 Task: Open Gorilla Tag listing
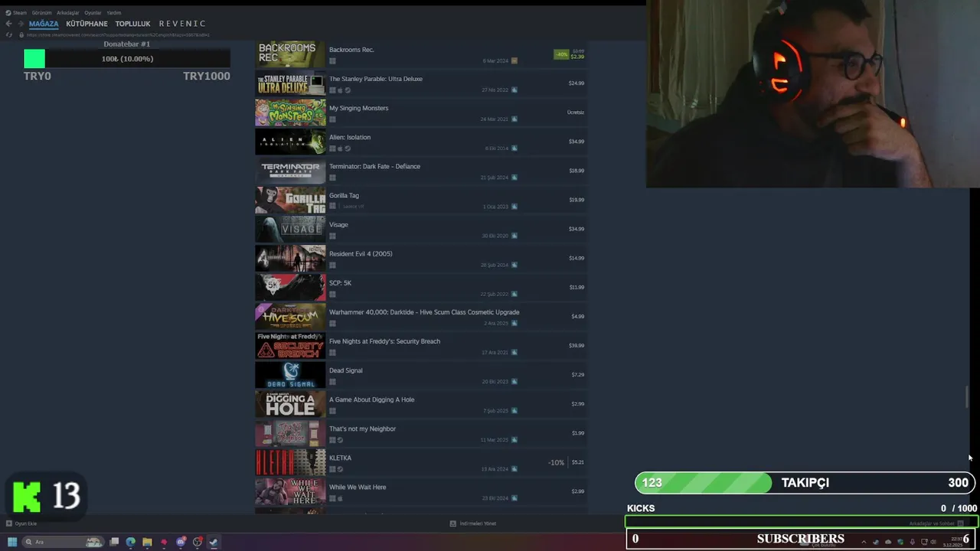[x=420, y=200]
